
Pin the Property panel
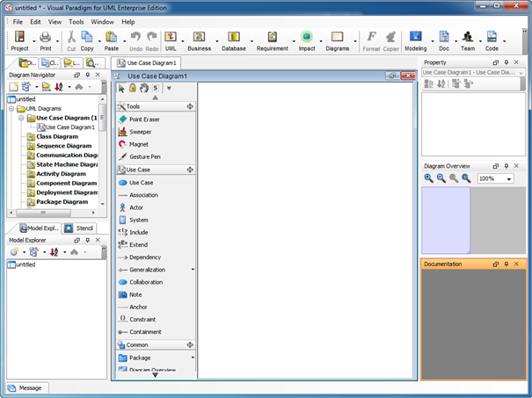click(x=506, y=62)
